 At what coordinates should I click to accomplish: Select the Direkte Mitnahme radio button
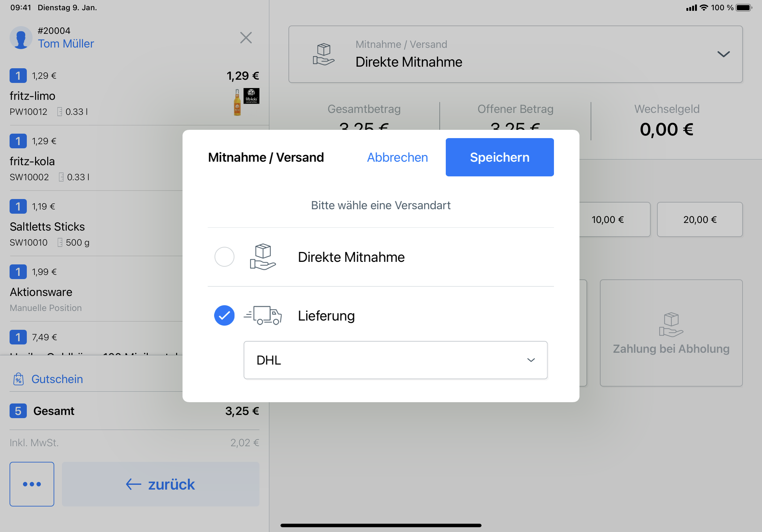pyautogui.click(x=224, y=257)
